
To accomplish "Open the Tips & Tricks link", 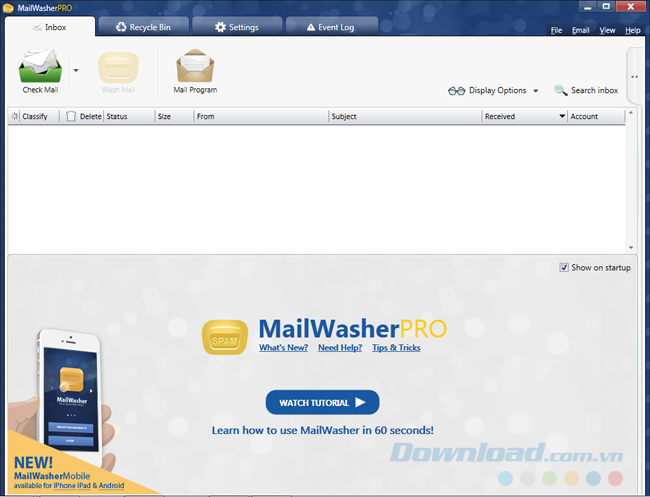I will click(x=396, y=348).
